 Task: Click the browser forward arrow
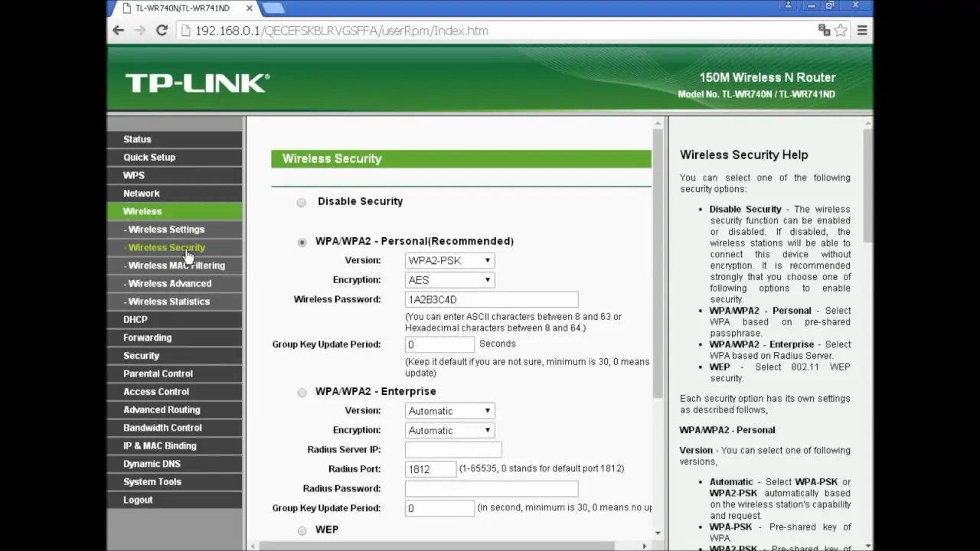pyautogui.click(x=140, y=31)
